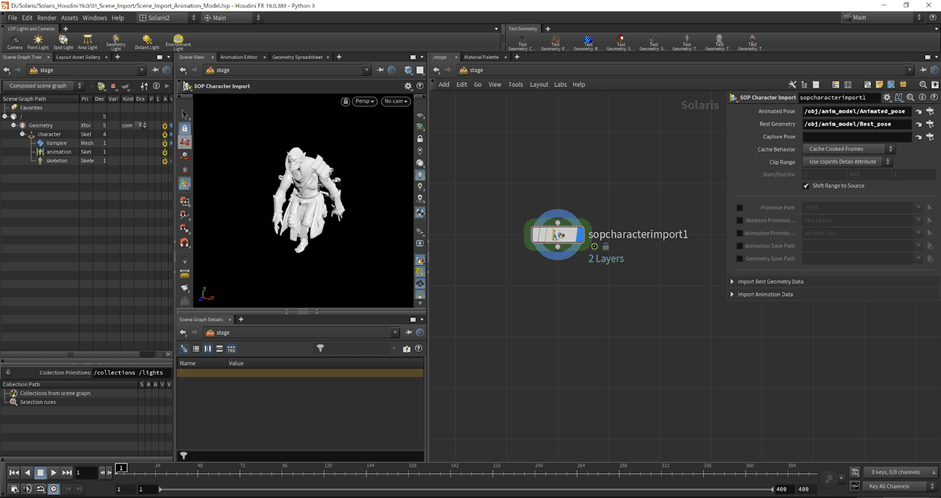Viewport: 941px width, 498px height.
Task: Click the Camera shelf tool icon
Action: pyautogui.click(x=14, y=40)
